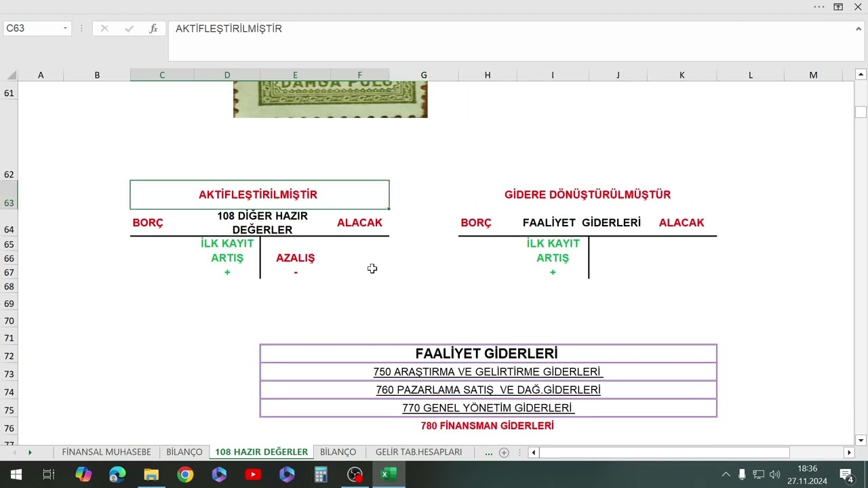
Task: Switch to the first BİLANÇO sheet tab
Action: pos(184,452)
